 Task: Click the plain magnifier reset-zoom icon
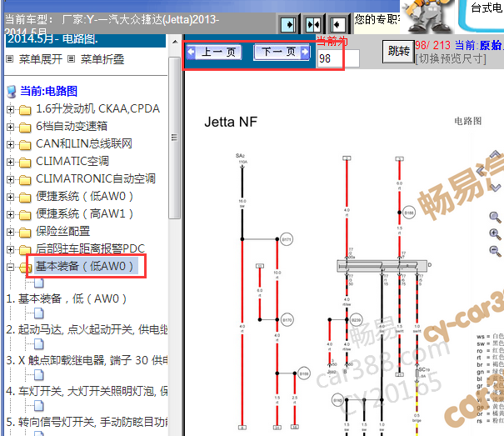pos(495,218)
